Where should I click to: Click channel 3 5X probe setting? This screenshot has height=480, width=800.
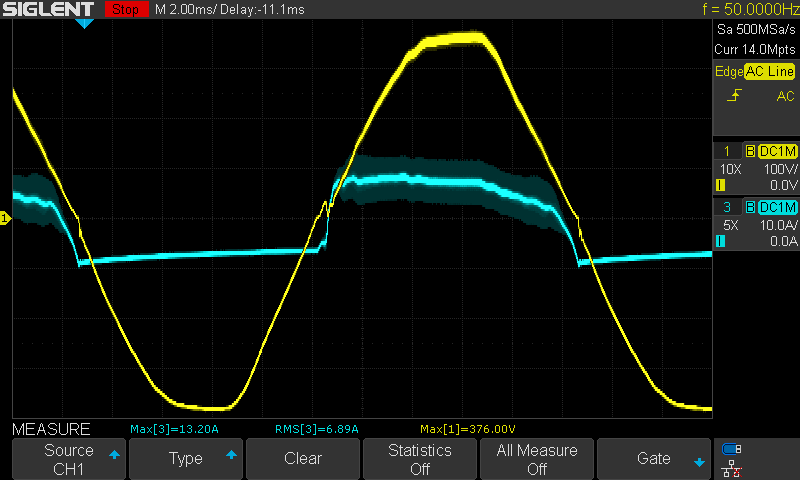pos(731,224)
